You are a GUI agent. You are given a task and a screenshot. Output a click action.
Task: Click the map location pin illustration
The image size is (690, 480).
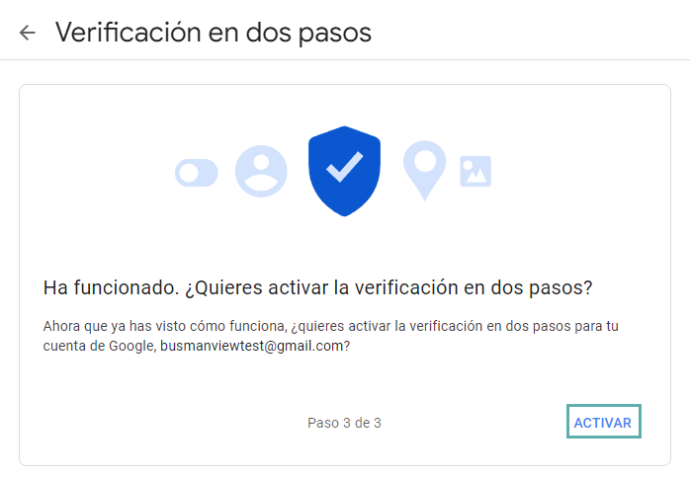pyautogui.click(x=425, y=171)
